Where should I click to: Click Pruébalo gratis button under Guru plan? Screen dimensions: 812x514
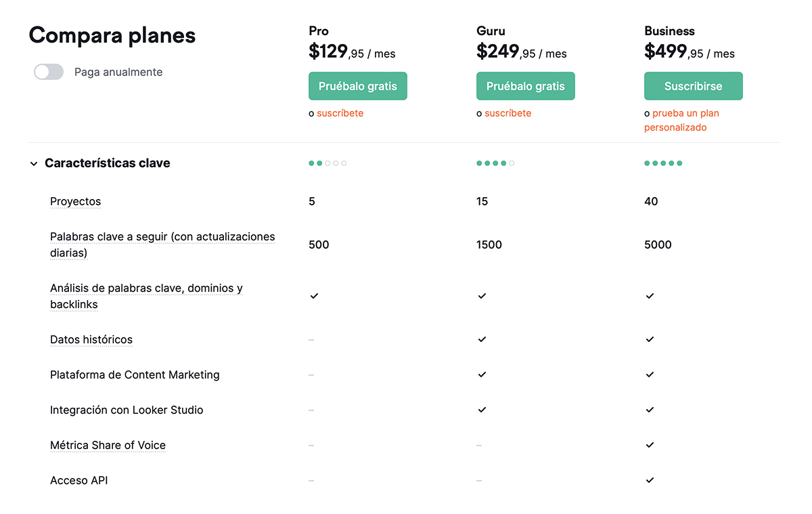coord(525,86)
